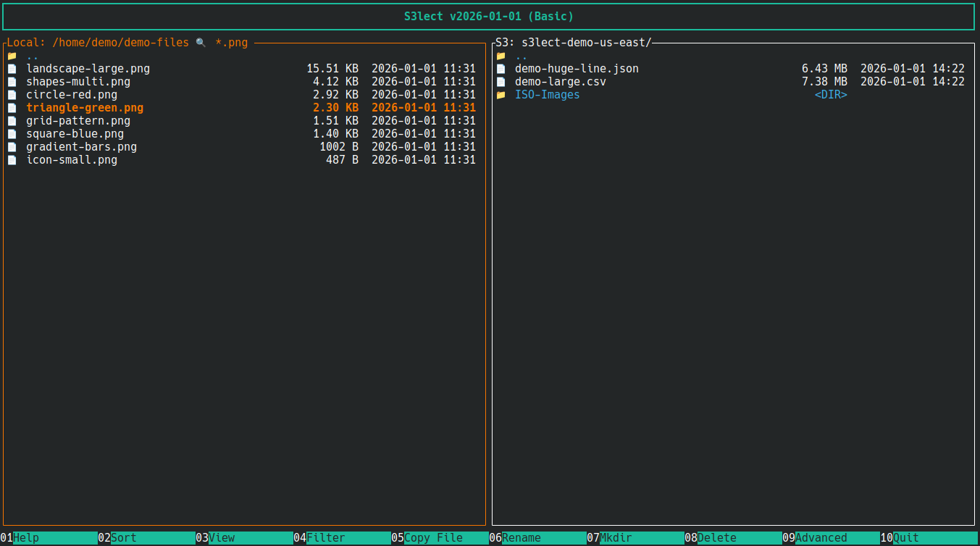Click the magnifying glass filter icon

pyautogui.click(x=201, y=42)
